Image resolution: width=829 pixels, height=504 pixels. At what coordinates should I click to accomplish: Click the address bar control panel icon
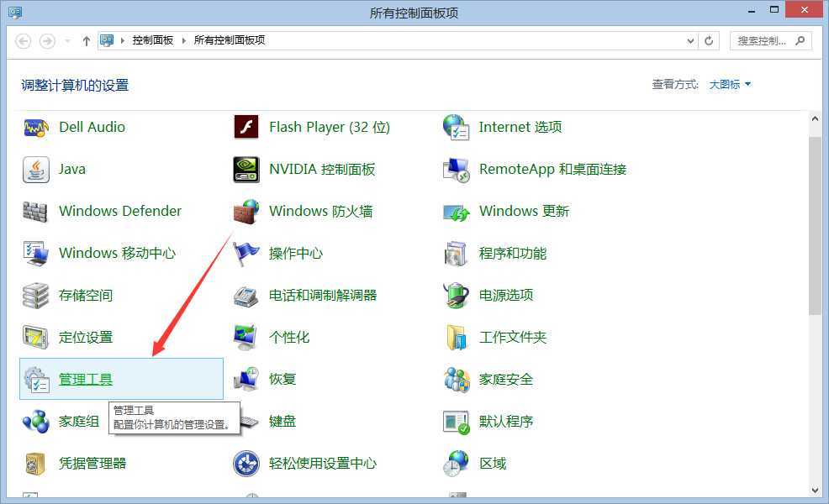[x=107, y=40]
